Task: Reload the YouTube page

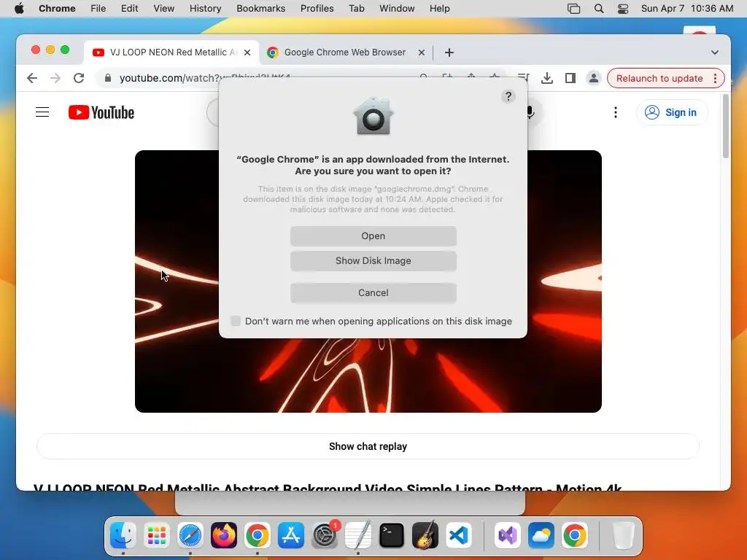Action: (x=79, y=78)
